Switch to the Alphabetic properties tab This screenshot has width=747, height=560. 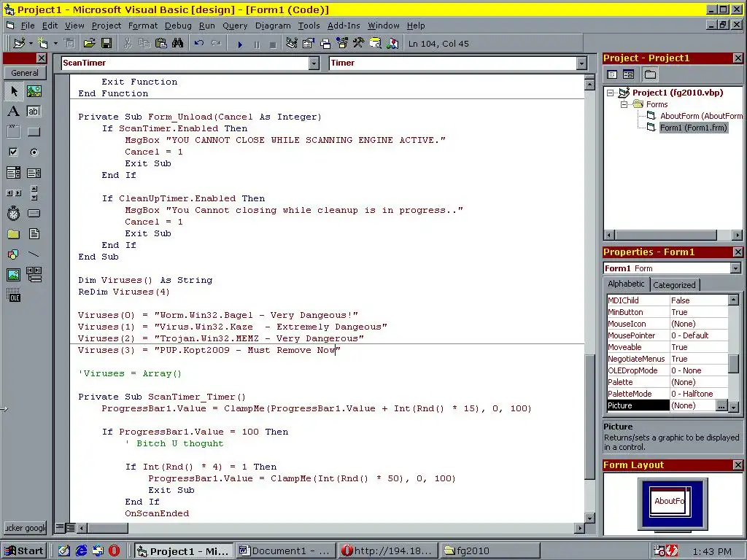(x=626, y=284)
